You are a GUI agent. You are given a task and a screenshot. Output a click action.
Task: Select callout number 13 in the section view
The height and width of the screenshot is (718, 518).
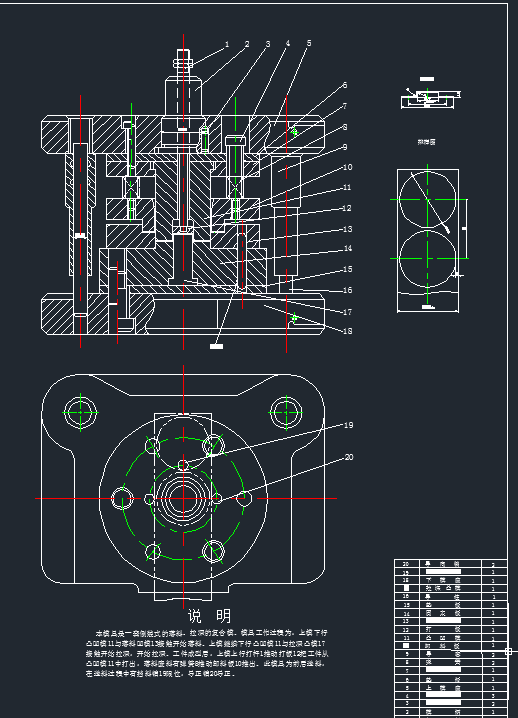click(348, 229)
